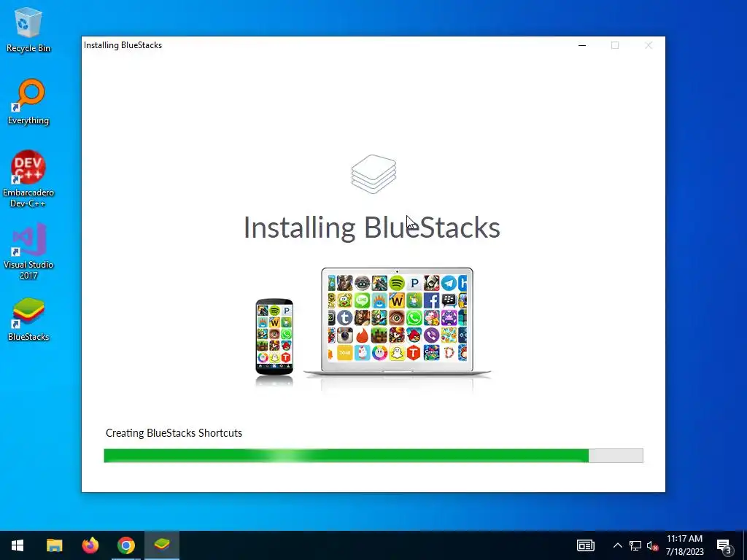The width and height of the screenshot is (747, 560).
Task: Open the Windows Start menu
Action: [18, 545]
